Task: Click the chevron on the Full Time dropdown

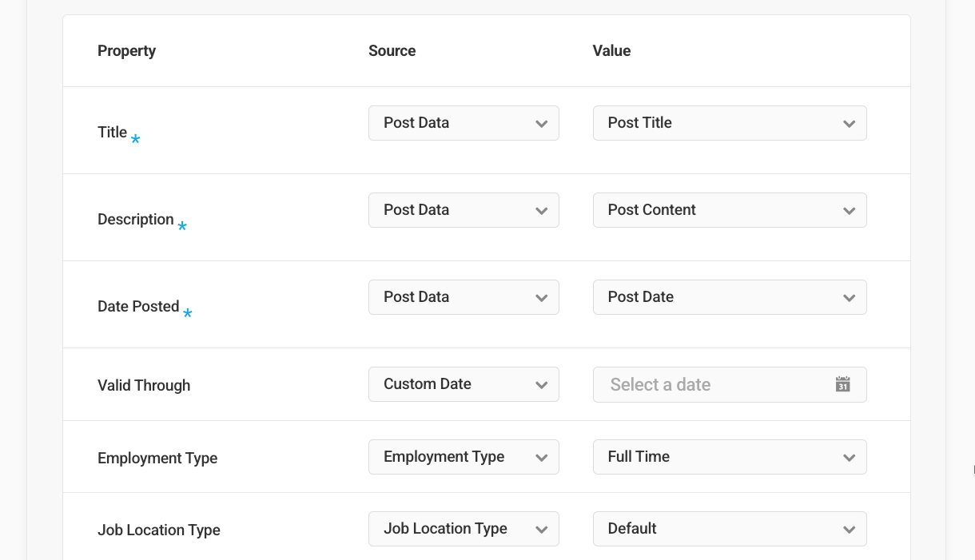Action: 850,457
